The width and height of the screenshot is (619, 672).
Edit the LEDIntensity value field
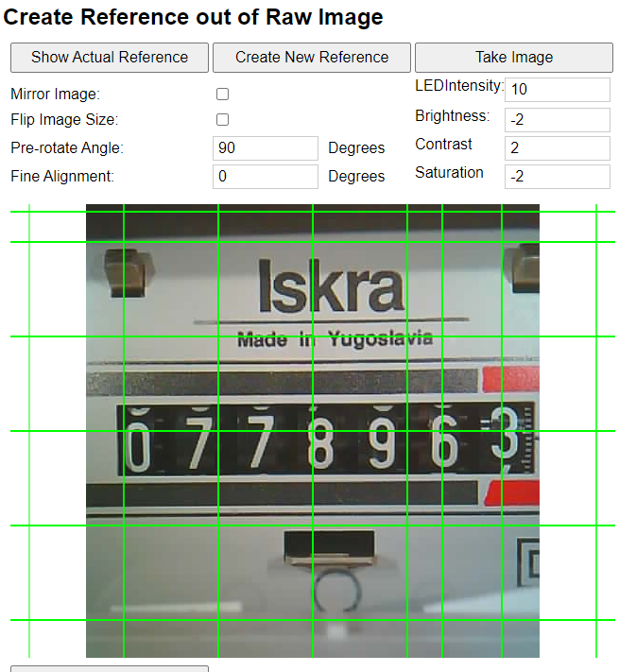[x=557, y=90]
